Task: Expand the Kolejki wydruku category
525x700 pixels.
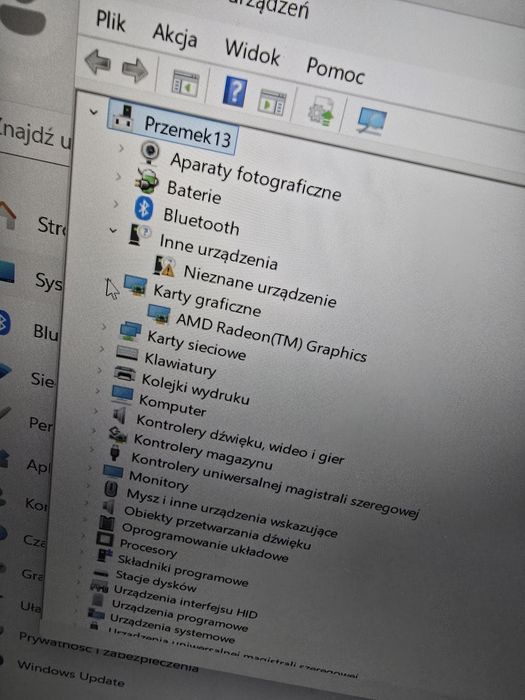Action: [99, 370]
